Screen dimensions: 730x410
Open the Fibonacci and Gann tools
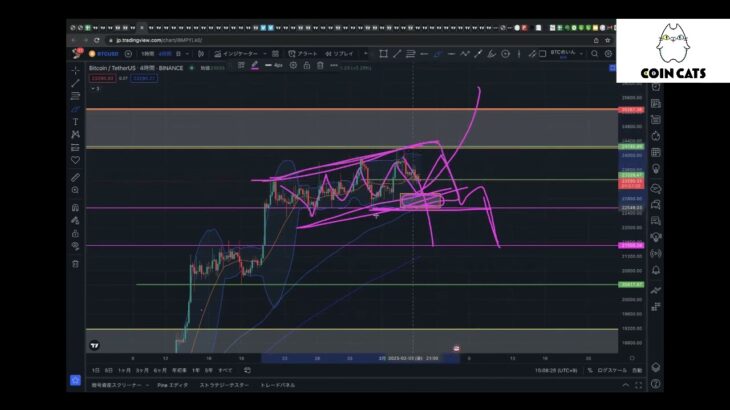(x=75, y=96)
